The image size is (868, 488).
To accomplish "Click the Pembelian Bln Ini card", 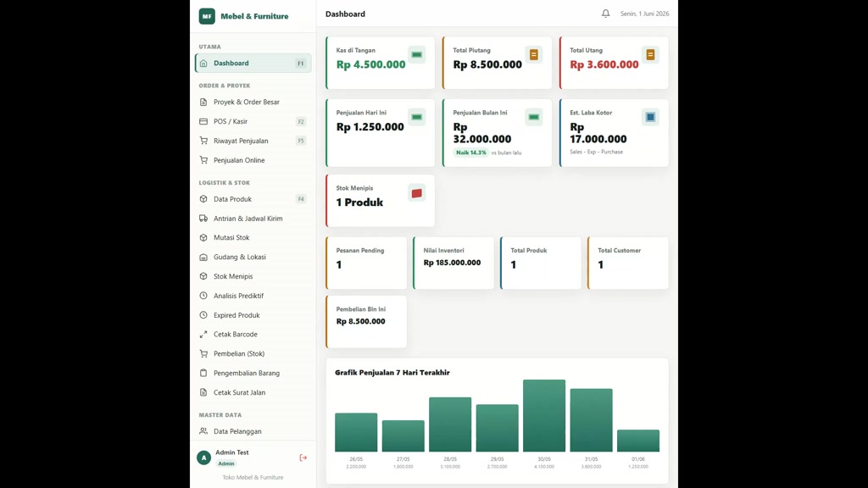I will tap(366, 321).
